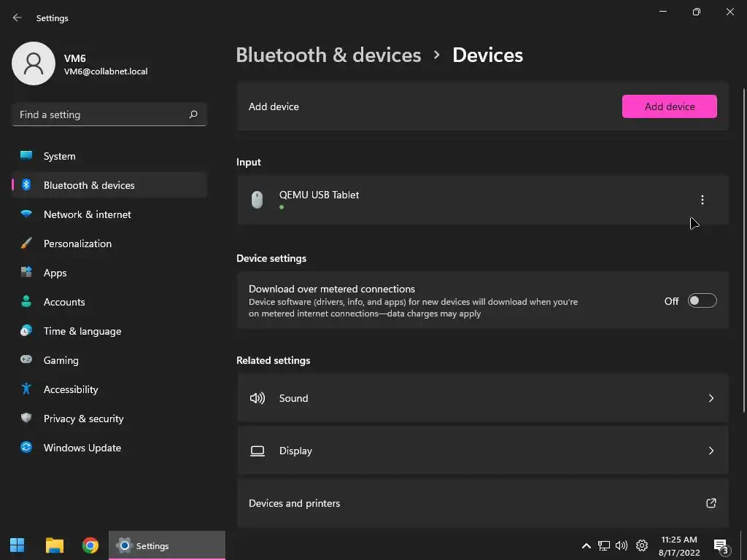Toggle Download over metered connections switch
747x560 pixels.
702,301
